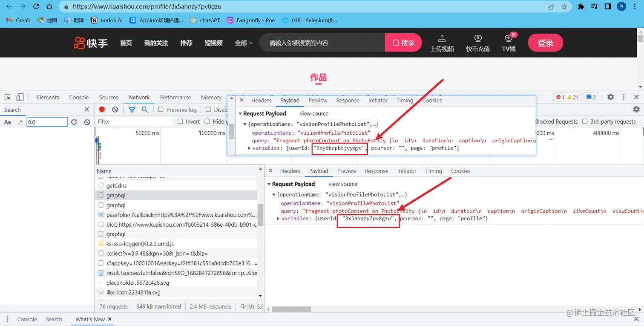This screenshot has width=644, height=326.
Task: Click the Kuaishou logo
Action: pos(90,43)
